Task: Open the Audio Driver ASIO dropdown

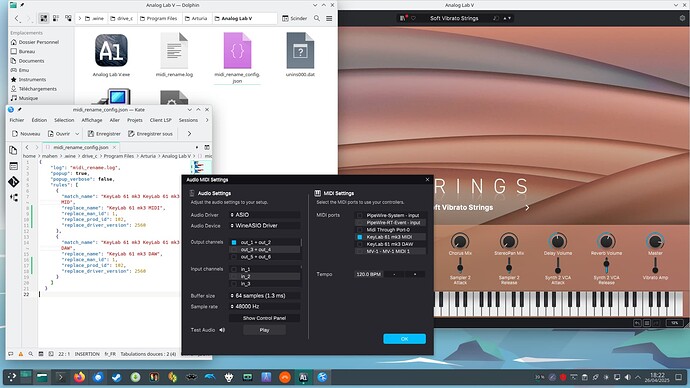Action: coord(264,215)
